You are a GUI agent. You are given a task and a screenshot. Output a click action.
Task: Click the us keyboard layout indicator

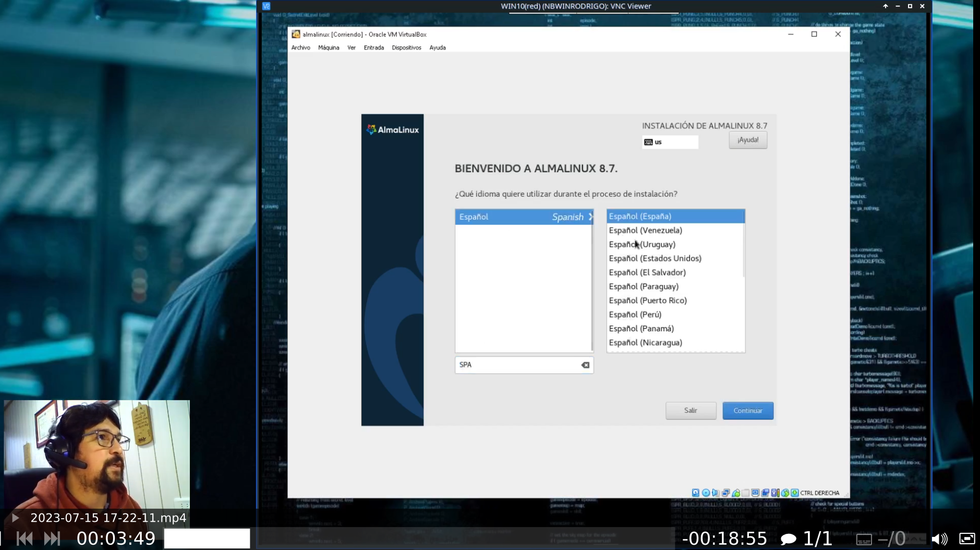(x=670, y=142)
